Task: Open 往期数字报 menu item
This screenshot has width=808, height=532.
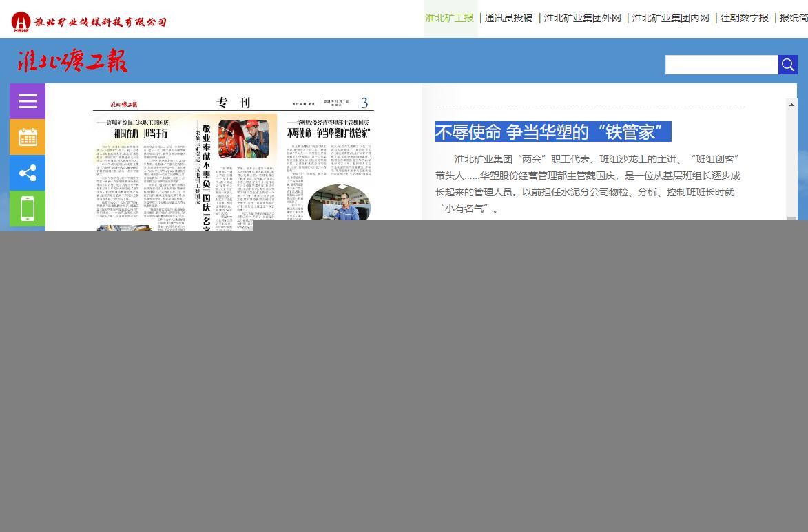Action: pos(744,18)
